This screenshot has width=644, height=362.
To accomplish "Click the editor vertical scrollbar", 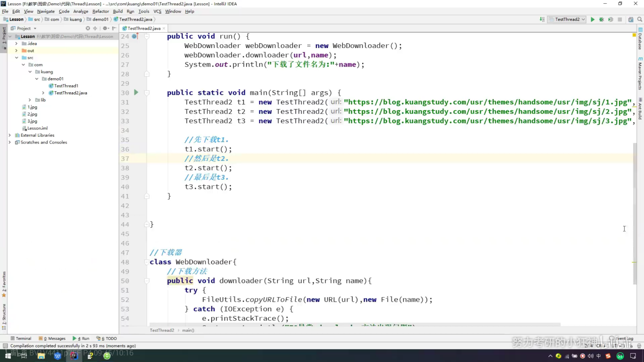I will [x=635, y=213].
